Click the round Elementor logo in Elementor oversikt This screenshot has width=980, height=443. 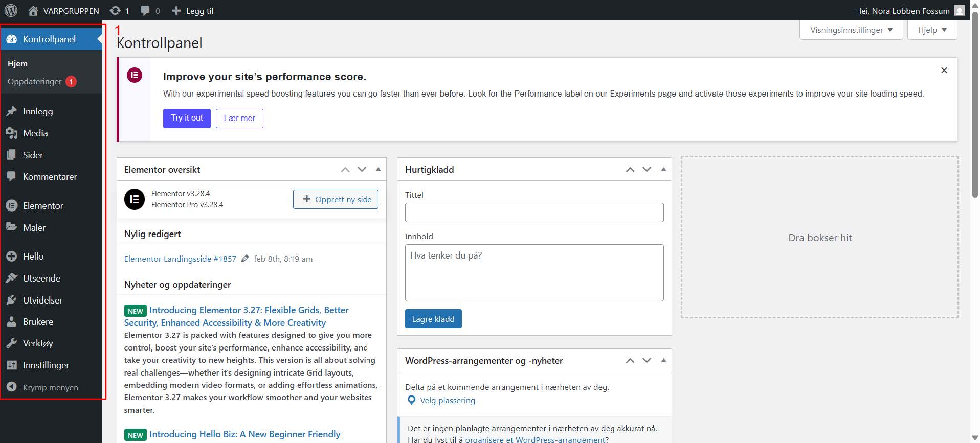pos(135,199)
